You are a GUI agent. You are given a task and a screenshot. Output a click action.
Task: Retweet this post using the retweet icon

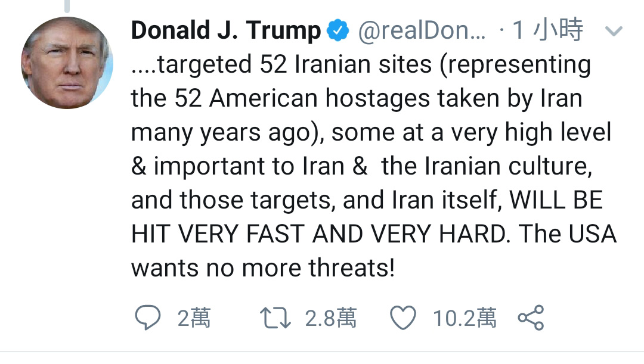(x=277, y=318)
